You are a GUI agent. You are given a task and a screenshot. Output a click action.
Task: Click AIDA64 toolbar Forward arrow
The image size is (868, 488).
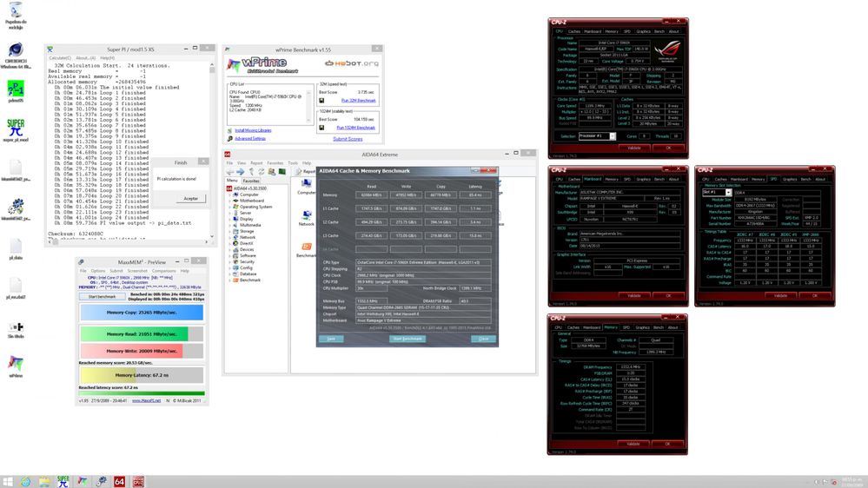click(241, 172)
